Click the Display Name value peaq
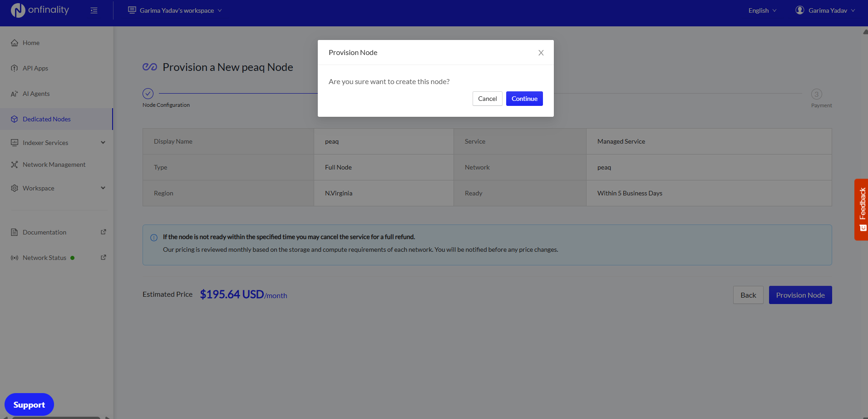Screen dimensions: 868x419 coord(332,141)
